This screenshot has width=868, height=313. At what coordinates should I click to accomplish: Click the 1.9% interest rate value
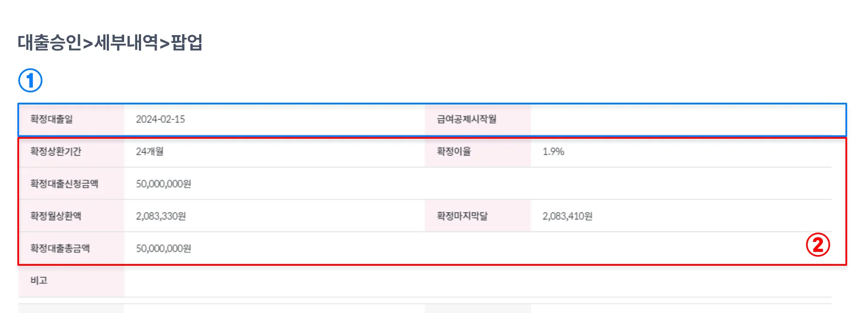tap(553, 151)
